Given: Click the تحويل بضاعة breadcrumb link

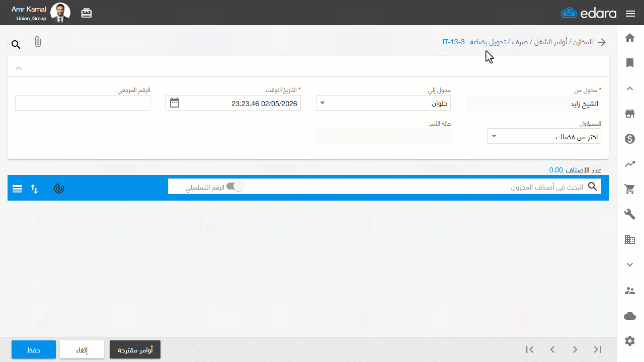Looking at the screenshot, I should coord(488,42).
